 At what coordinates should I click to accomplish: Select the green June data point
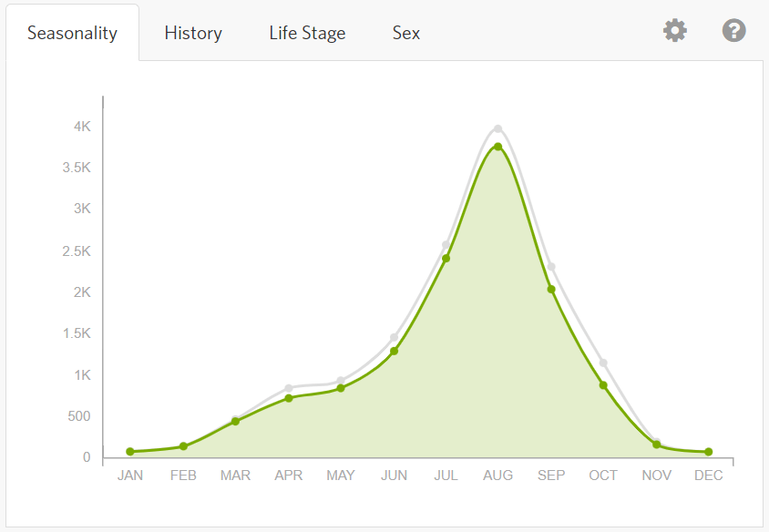click(x=394, y=351)
